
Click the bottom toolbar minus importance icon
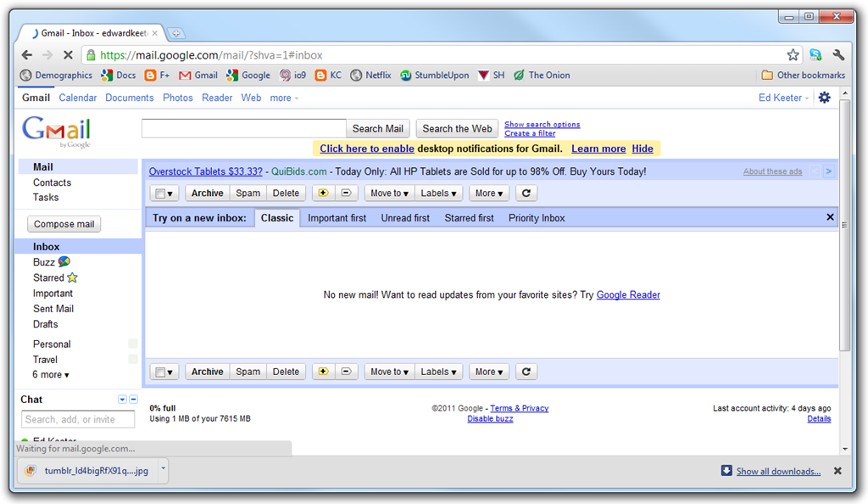tap(346, 372)
